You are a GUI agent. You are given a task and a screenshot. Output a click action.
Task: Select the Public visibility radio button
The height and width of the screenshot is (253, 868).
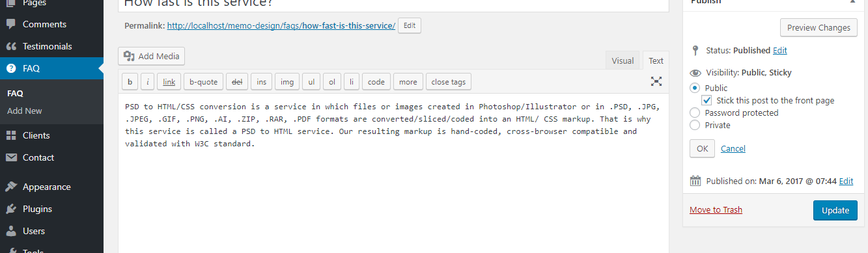click(x=695, y=88)
